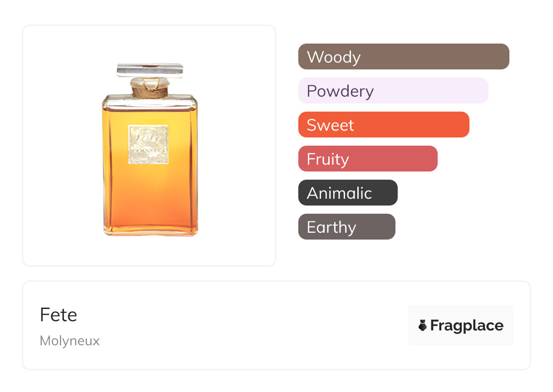
Task: Click the Earthy accord bar
Action: click(346, 227)
